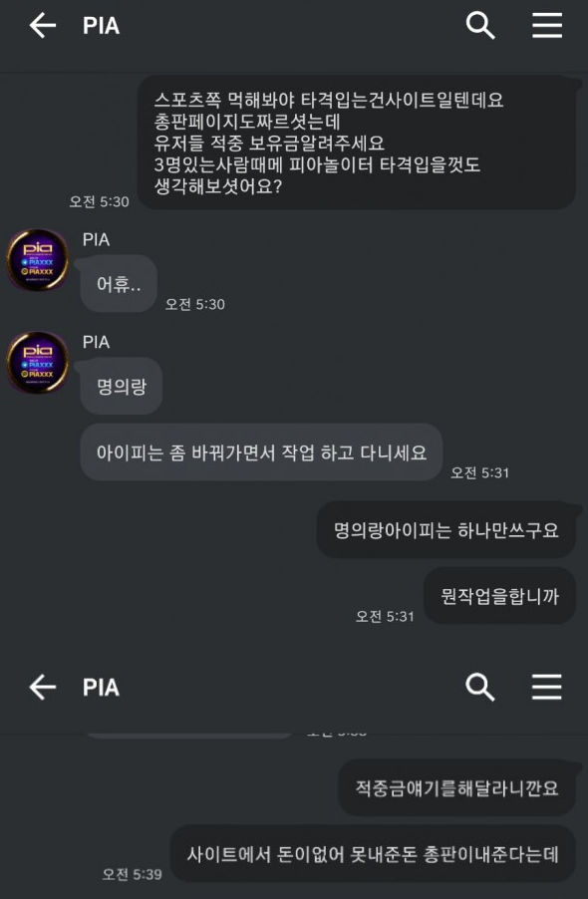Open search from the upper chat header

coord(480,26)
